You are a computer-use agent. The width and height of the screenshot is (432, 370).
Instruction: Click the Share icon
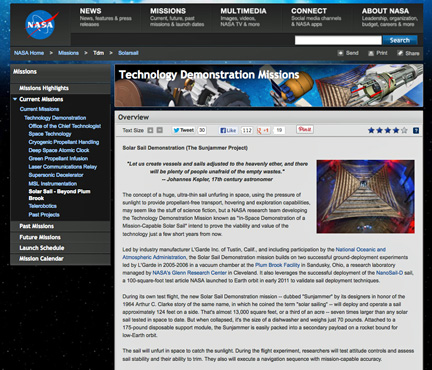400,53
